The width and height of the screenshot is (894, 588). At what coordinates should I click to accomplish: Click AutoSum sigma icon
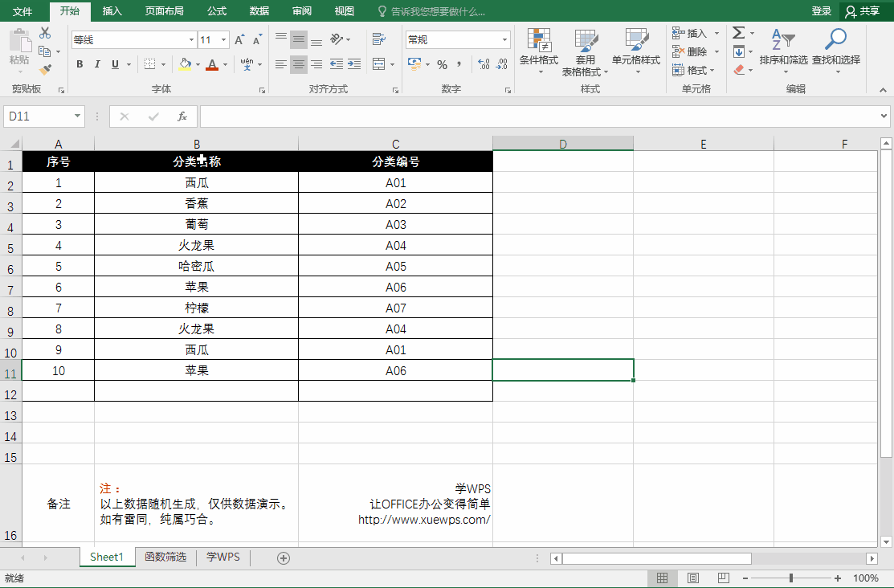pyautogui.click(x=739, y=32)
